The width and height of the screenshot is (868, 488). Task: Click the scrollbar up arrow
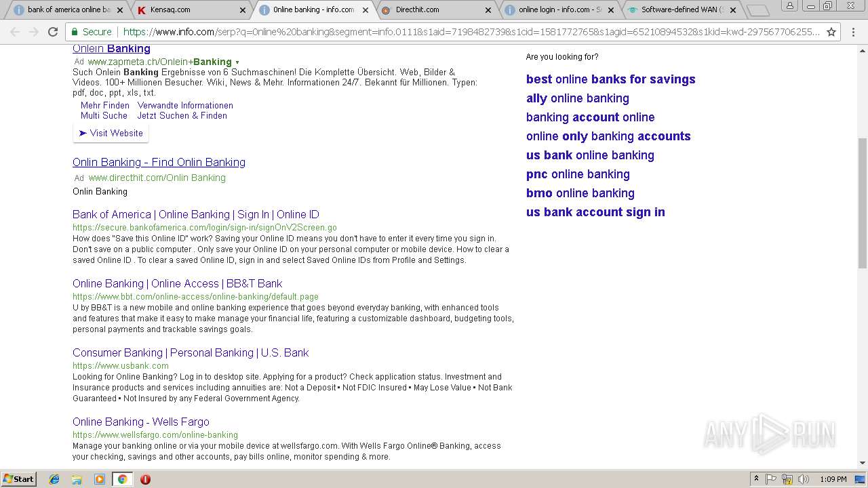point(862,49)
